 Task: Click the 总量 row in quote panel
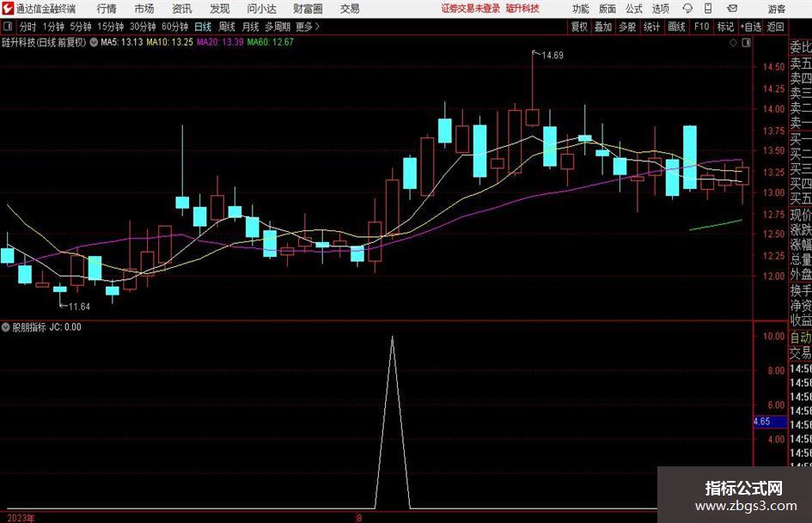pos(801,259)
